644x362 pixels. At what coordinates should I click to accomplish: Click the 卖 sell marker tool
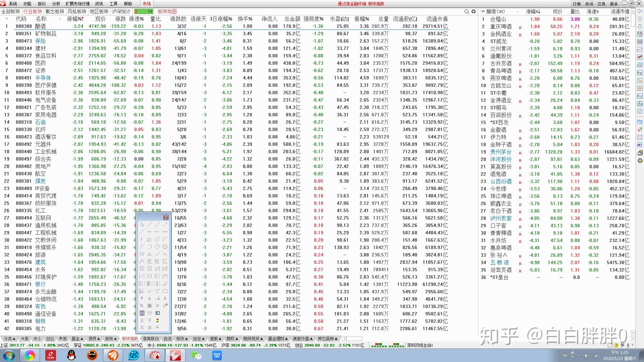150,327
